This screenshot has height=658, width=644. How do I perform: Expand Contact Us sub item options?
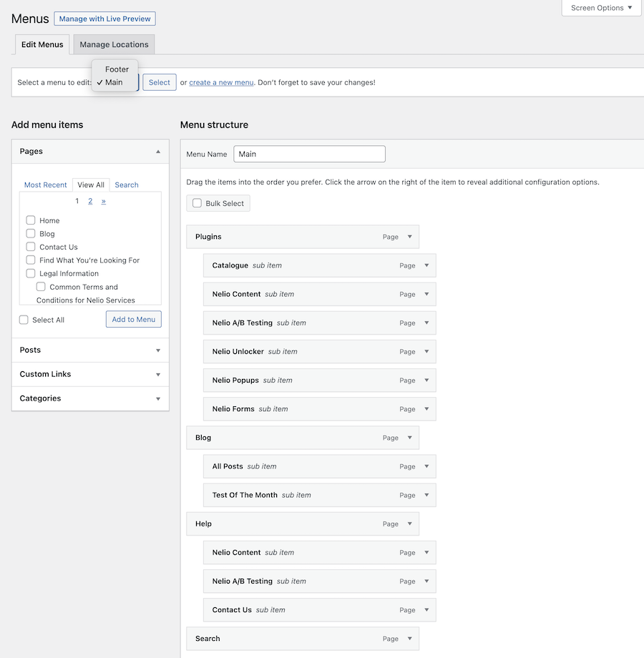point(426,610)
